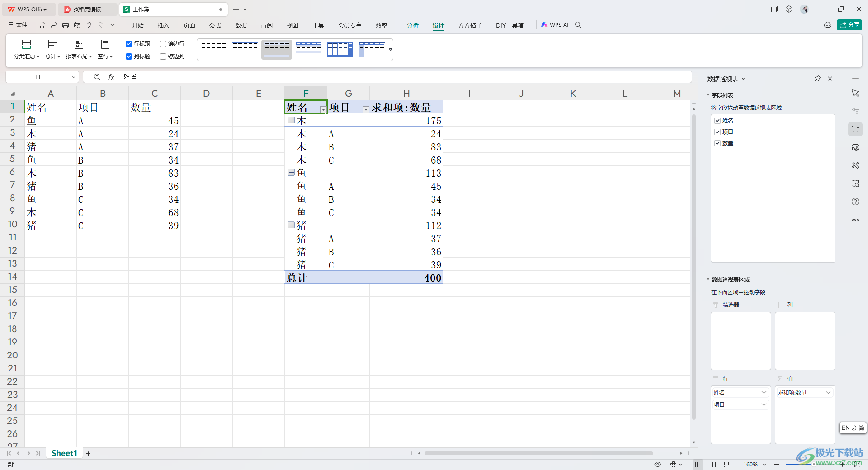The image size is (868, 470).
Task: Open a new tab with plus icon
Action: click(x=236, y=9)
